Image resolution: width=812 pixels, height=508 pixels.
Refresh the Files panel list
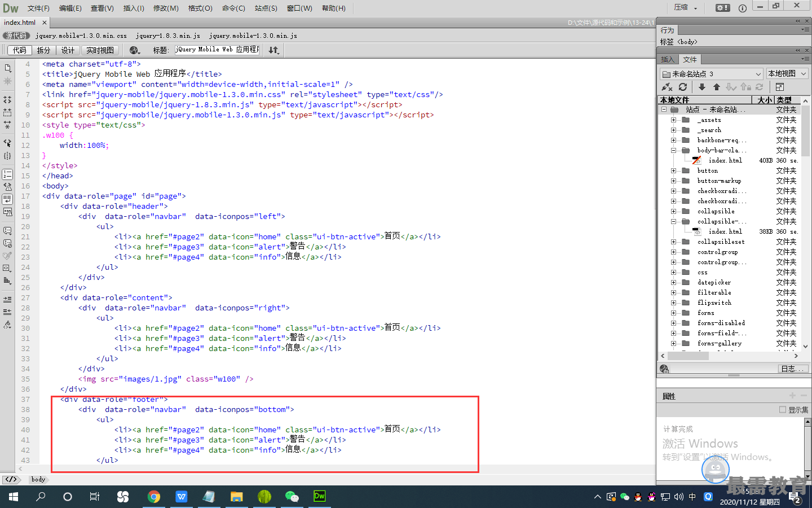point(683,87)
